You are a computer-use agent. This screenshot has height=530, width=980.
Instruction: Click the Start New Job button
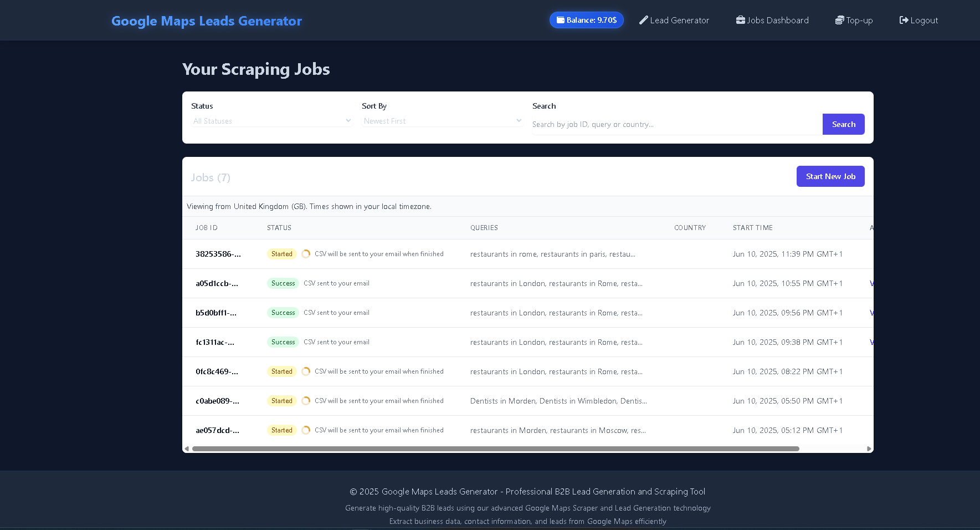[x=830, y=176]
